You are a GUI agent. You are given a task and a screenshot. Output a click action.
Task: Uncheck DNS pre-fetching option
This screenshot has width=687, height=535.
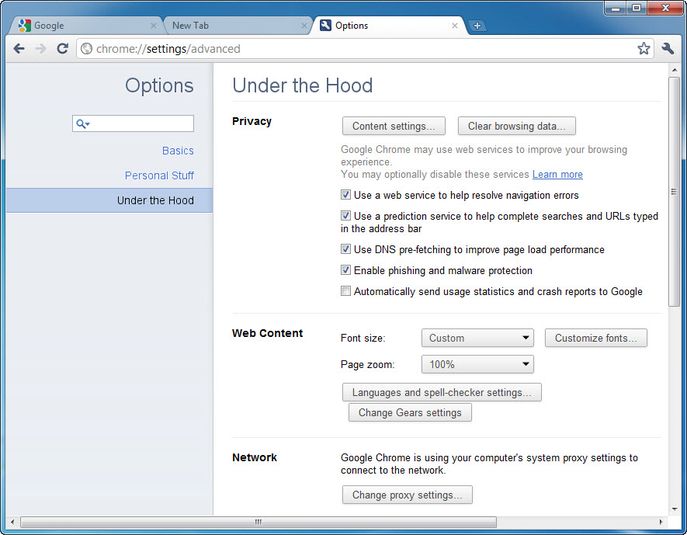point(346,249)
